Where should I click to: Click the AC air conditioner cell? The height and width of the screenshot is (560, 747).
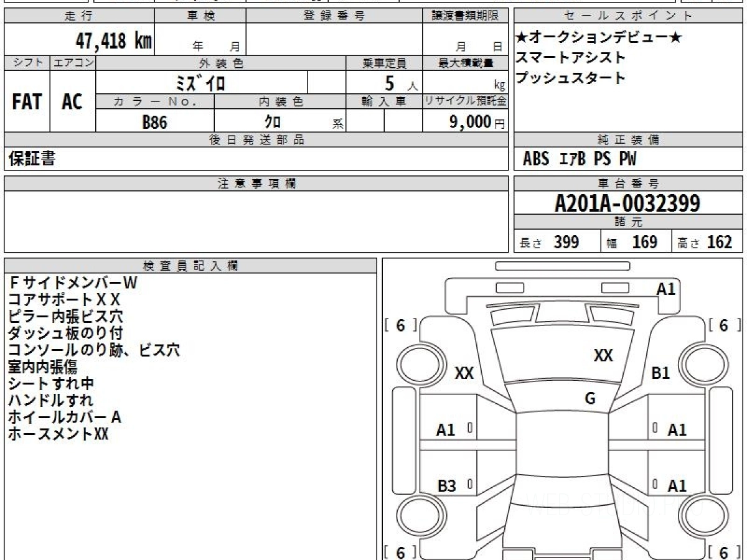point(72,102)
